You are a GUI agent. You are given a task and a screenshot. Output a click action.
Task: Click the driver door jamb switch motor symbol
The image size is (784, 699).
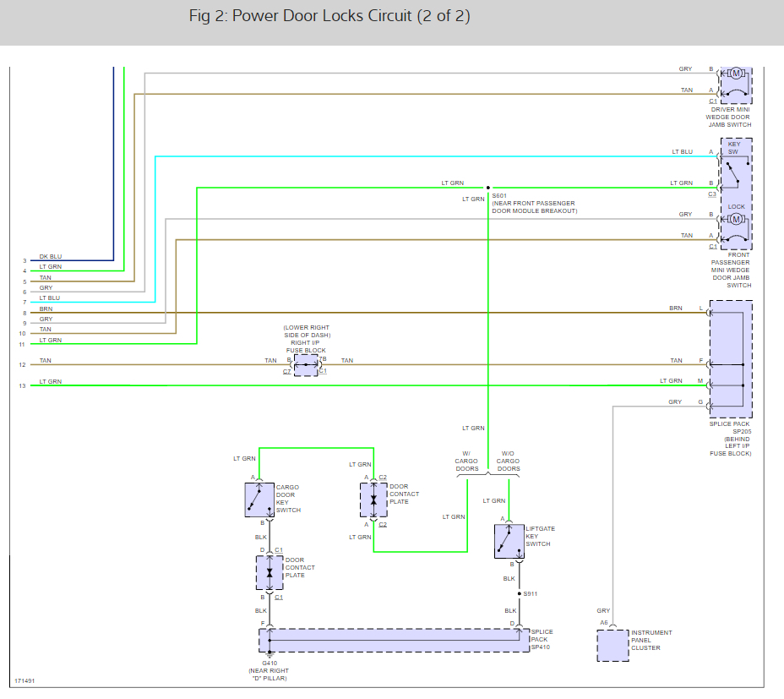coord(735,74)
